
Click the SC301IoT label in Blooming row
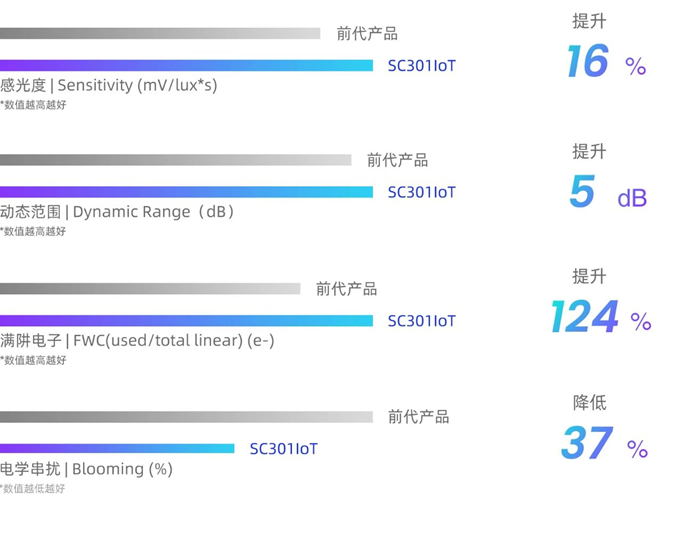[283, 449]
